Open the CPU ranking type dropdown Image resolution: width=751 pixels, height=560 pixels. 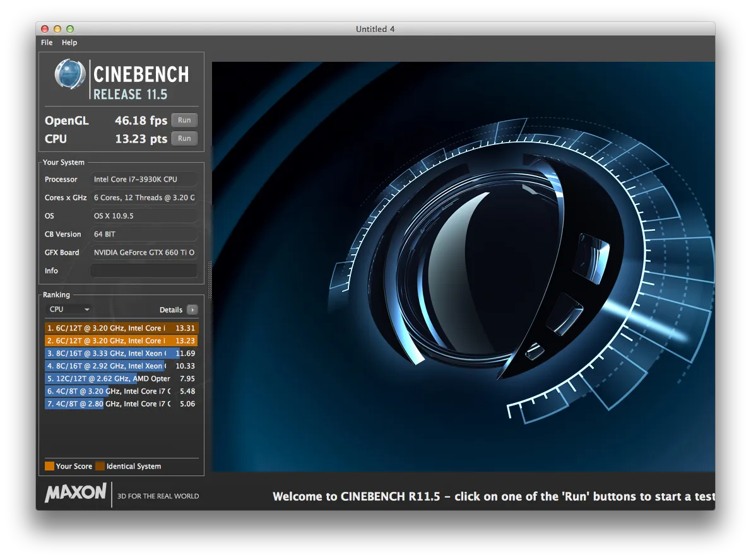coord(69,310)
